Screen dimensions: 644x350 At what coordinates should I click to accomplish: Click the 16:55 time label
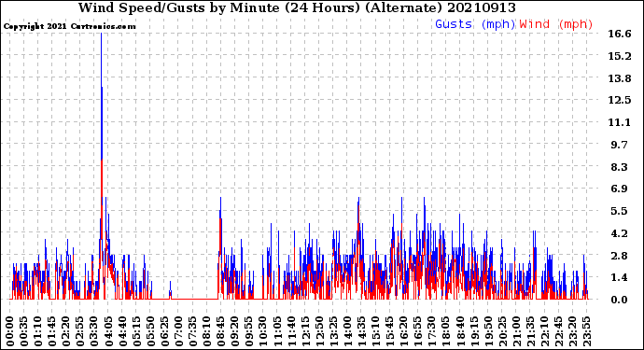pos(418,331)
